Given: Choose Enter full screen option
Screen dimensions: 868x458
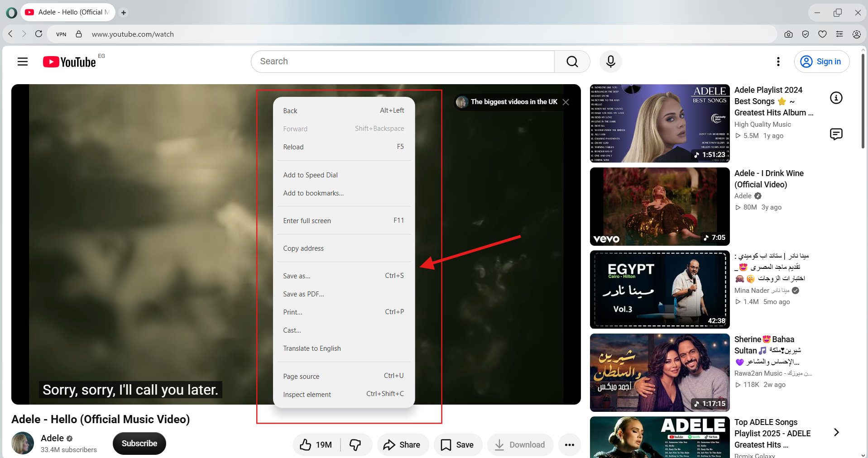Looking at the screenshot, I should tap(344, 221).
